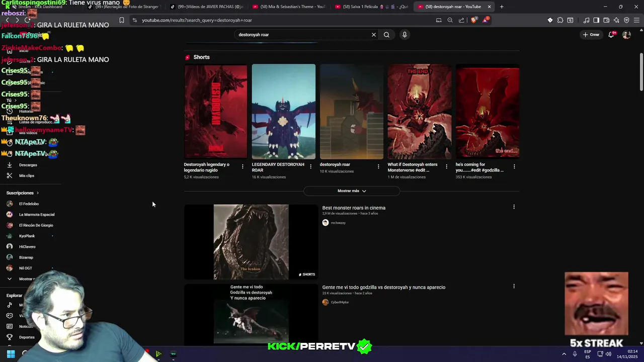
Task: Open Best monster roars in cinema title
Action: pos(354,208)
